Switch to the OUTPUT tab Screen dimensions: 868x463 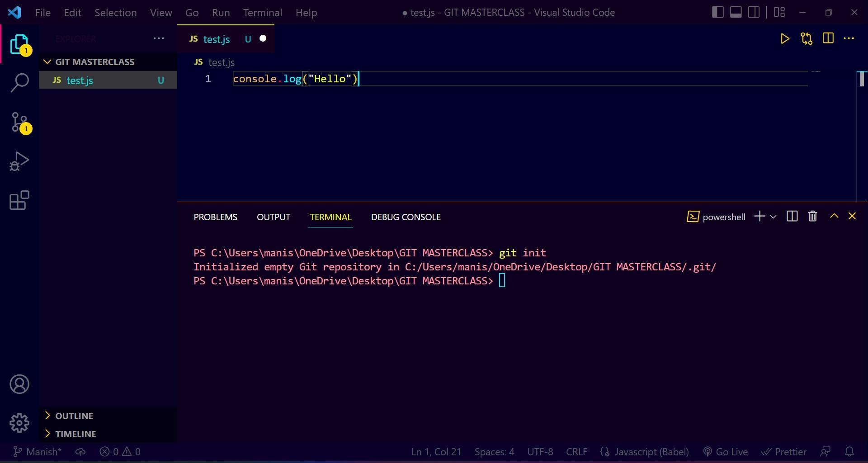[274, 217]
